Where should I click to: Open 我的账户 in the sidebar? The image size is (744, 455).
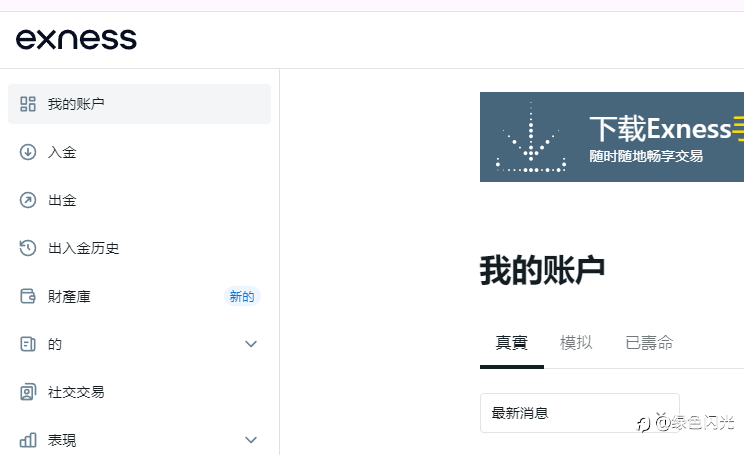pos(140,104)
